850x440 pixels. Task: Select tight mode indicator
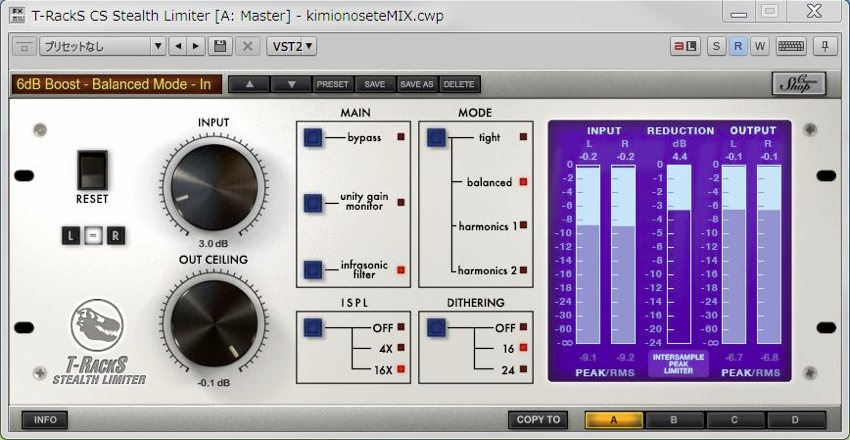click(523, 137)
